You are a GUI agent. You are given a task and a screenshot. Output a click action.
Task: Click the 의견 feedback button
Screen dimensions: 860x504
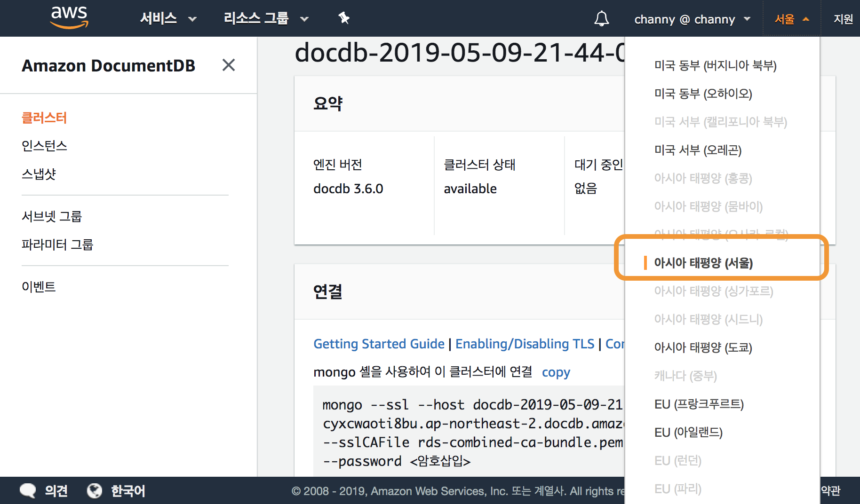pyautogui.click(x=56, y=491)
